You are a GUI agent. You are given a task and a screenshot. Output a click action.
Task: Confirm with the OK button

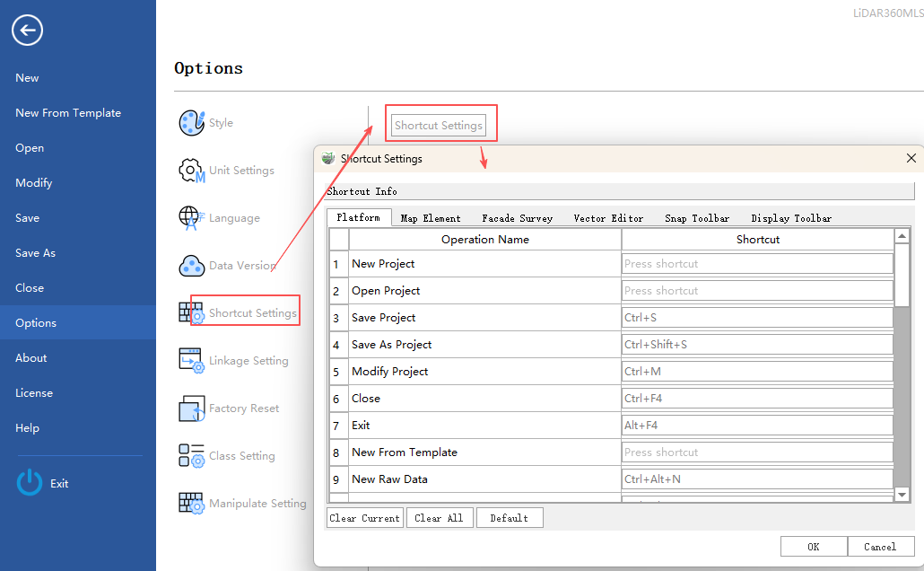tap(813, 547)
